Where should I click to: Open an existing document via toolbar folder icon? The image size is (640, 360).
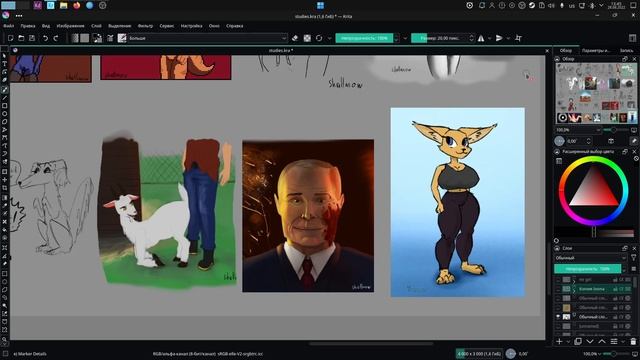[21, 38]
